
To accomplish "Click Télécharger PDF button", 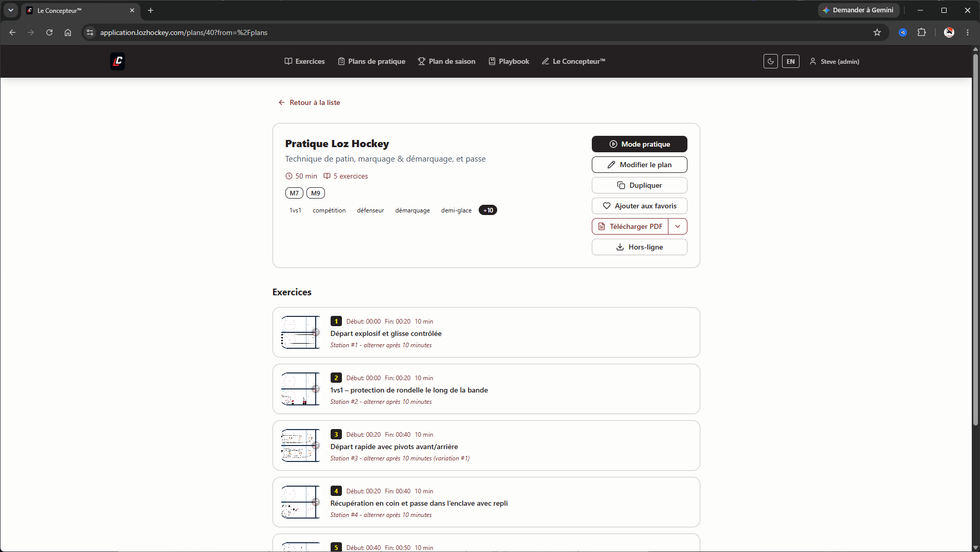I will (x=630, y=226).
